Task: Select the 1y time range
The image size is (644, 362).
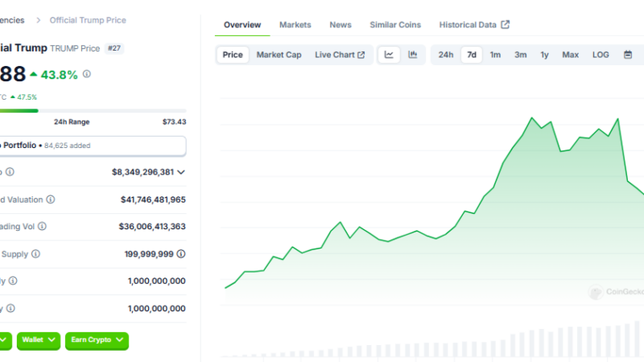Action: pyautogui.click(x=544, y=55)
